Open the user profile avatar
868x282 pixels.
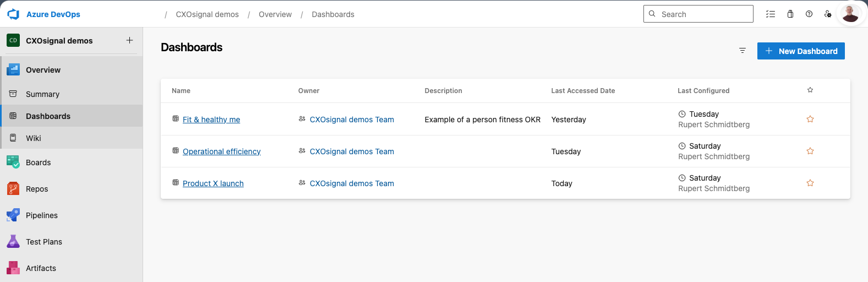(850, 14)
